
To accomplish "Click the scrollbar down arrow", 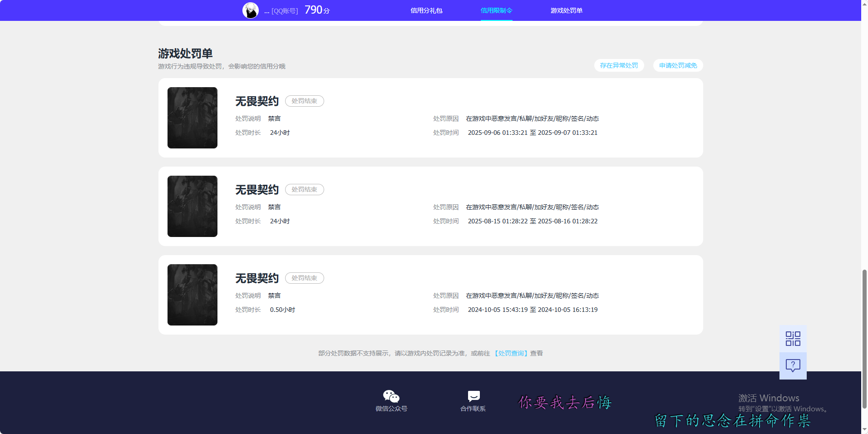I will coord(864,429).
